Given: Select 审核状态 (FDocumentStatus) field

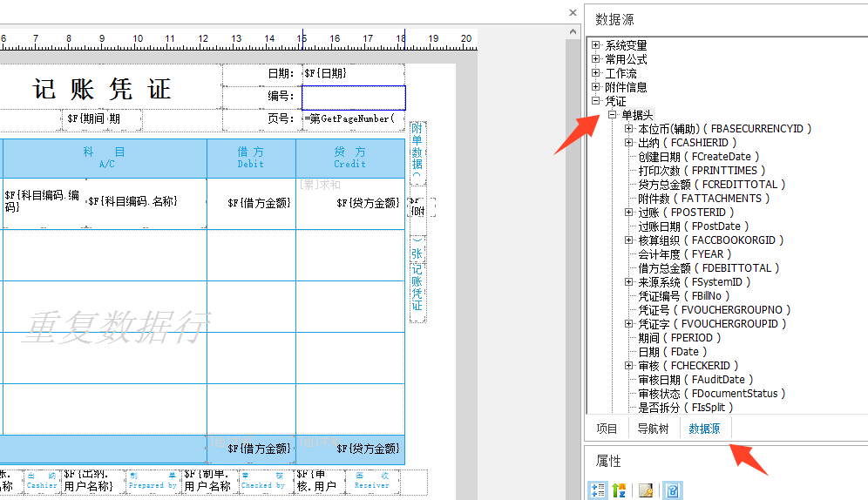Looking at the screenshot, I should (x=711, y=393).
